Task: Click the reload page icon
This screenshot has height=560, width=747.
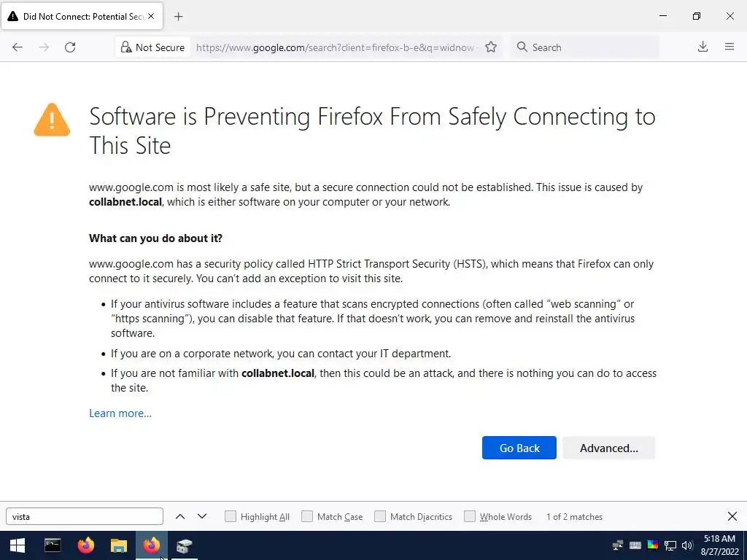Action: coord(70,47)
